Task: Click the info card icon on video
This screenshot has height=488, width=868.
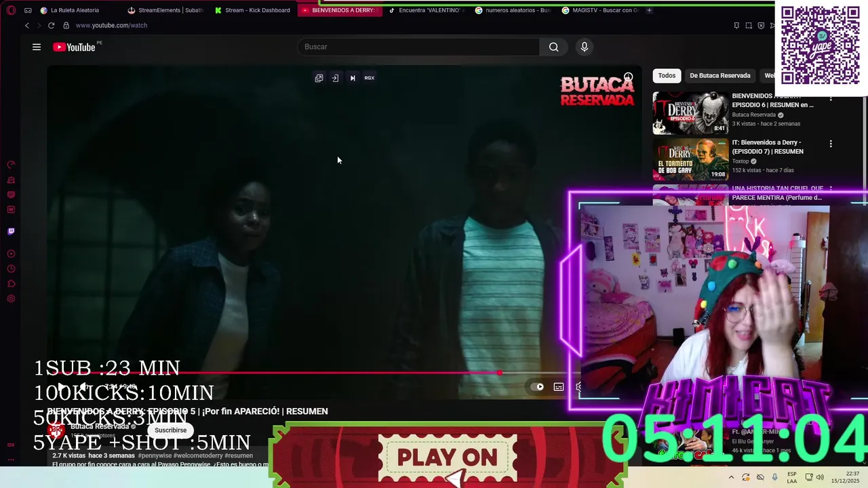Action: 629,77
